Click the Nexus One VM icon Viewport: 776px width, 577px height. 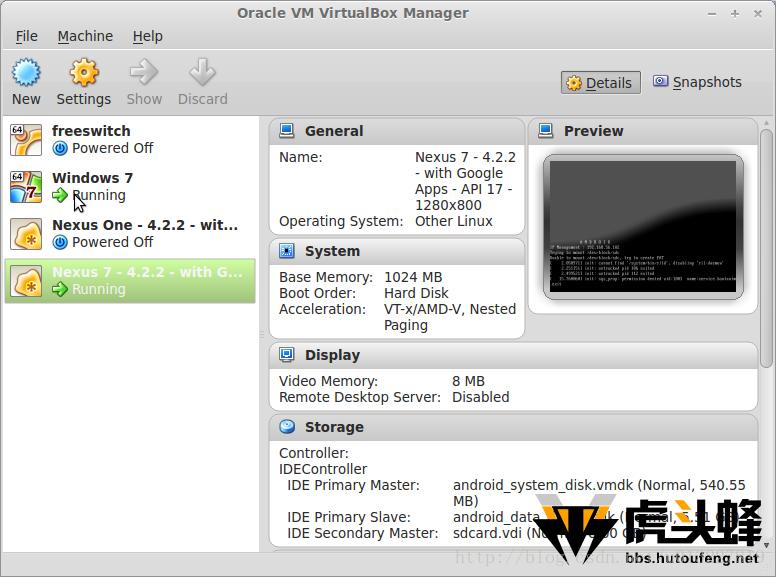pyautogui.click(x=26, y=234)
